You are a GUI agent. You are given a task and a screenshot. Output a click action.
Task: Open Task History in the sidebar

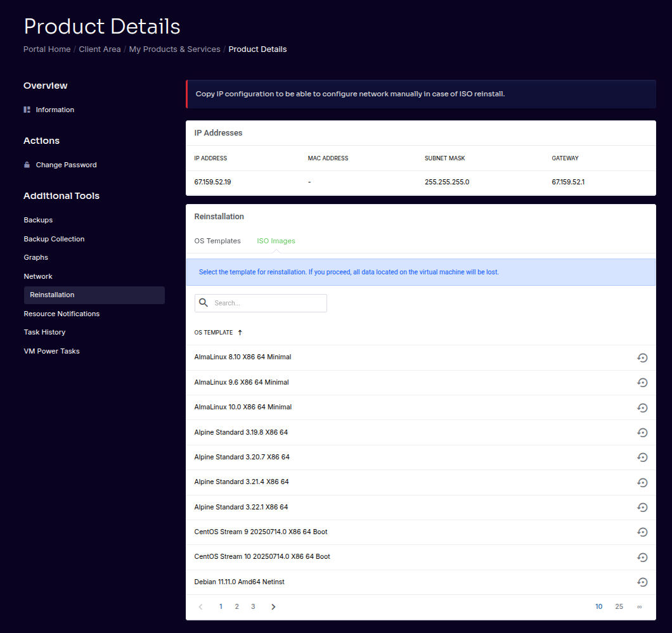click(x=44, y=332)
